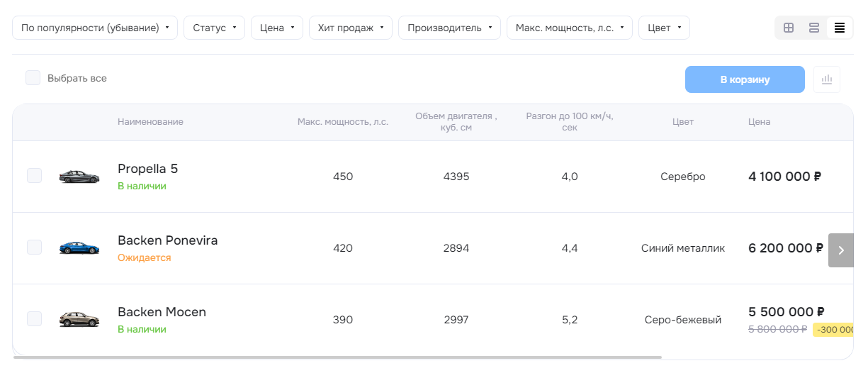Click the Цена column header
The image size is (868, 373).
[759, 122]
